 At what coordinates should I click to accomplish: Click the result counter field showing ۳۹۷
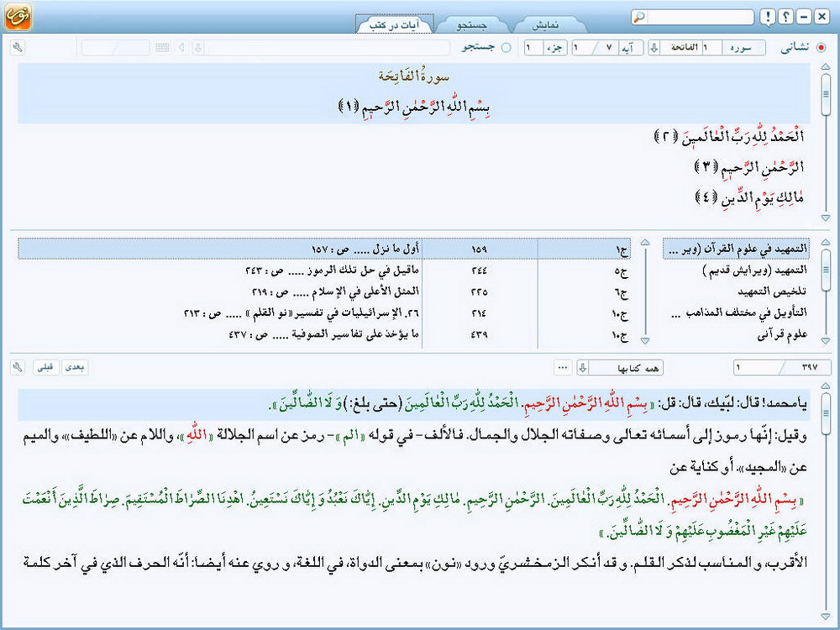782,368
